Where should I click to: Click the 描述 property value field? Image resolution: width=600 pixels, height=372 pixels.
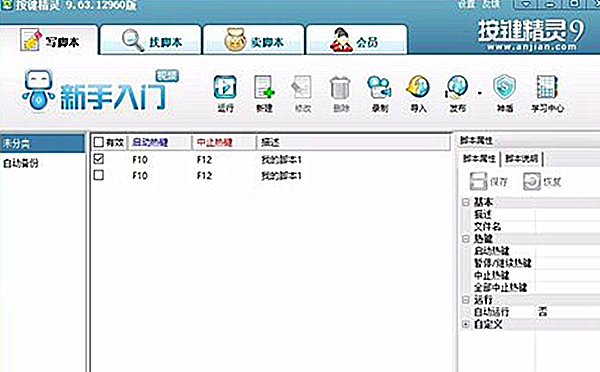pos(568,214)
